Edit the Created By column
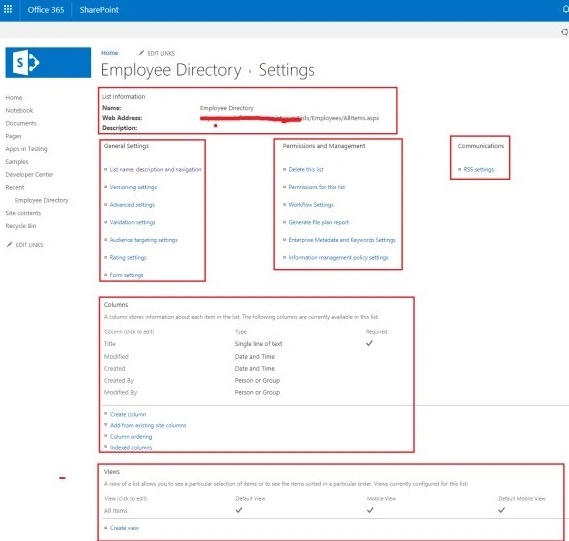Image resolution: width=569 pixels, height=541 pixels. point(119,381)
